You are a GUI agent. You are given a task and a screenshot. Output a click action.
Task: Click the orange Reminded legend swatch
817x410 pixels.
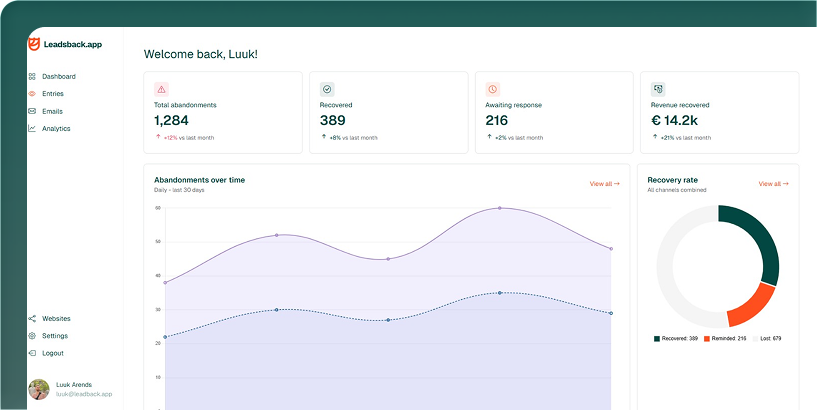tap(706, 339)
